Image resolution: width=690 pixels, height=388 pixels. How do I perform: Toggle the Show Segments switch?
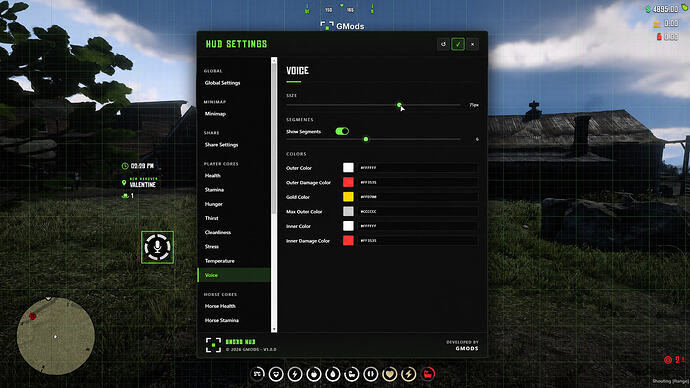coord(342,131)
